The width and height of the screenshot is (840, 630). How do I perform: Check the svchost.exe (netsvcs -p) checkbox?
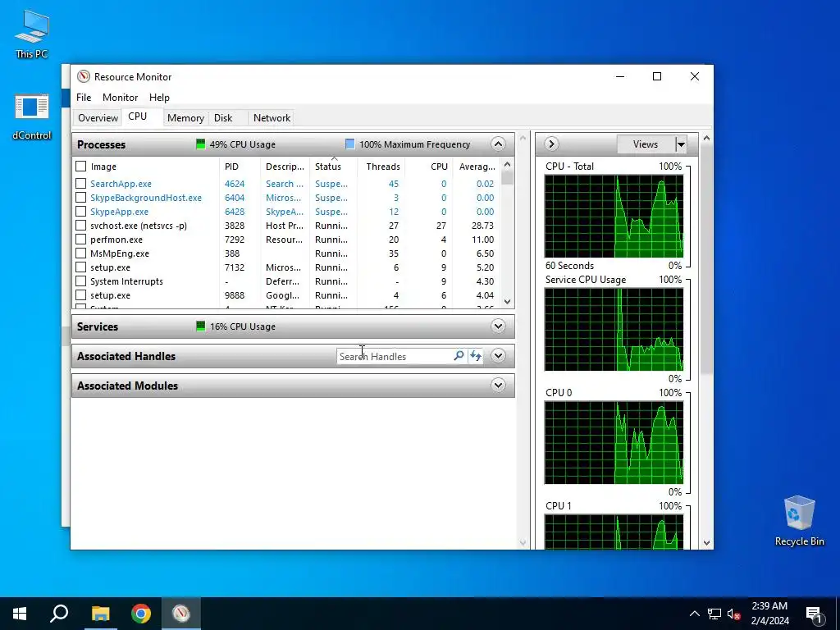tap(81, 225)
